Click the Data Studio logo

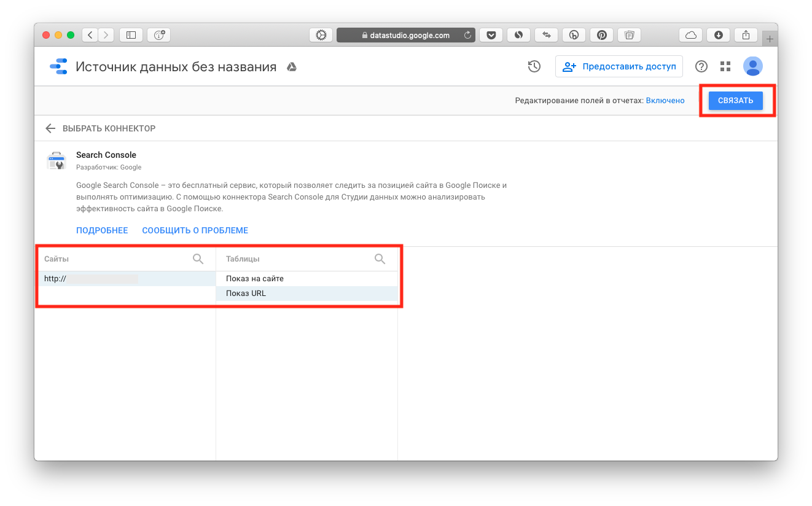point(58,66)
